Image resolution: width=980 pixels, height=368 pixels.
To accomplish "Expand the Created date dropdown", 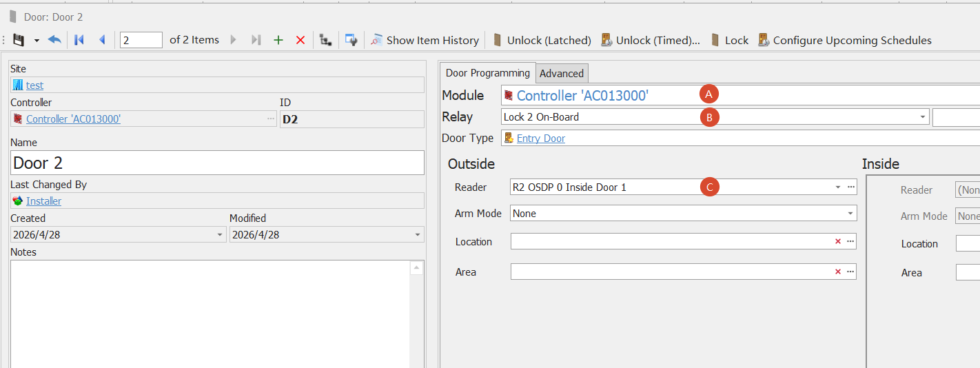I will 221,235.
